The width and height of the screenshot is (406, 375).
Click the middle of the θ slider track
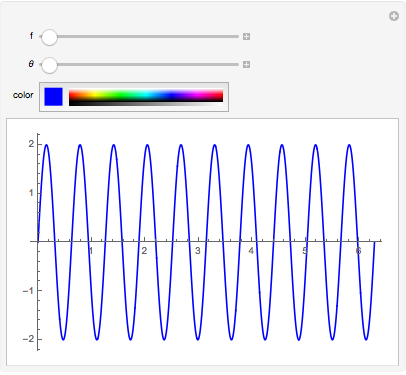(139, 65)
